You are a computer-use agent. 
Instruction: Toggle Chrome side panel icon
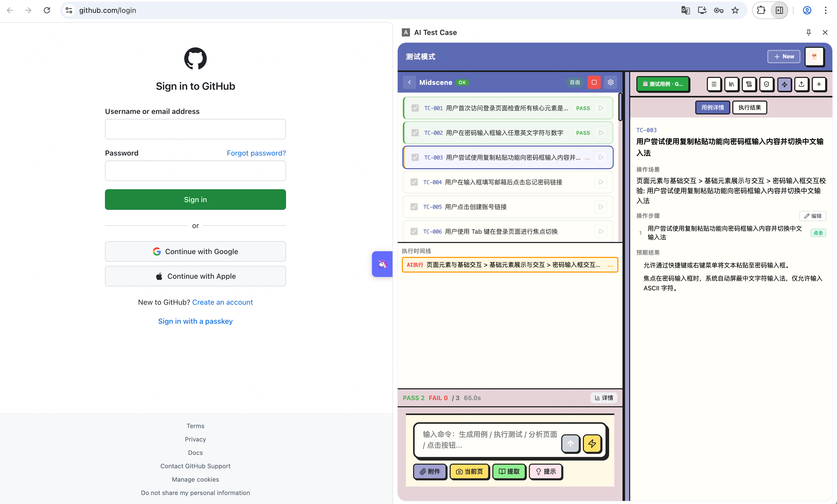tap(779, 10)
